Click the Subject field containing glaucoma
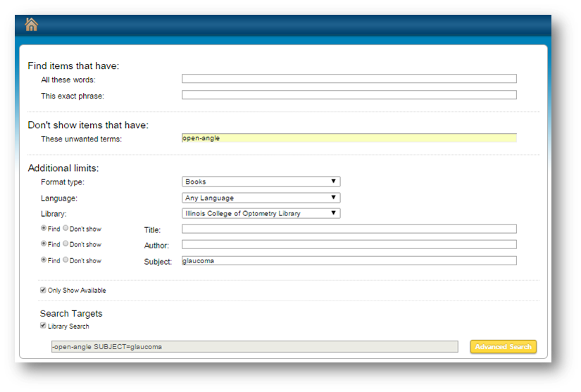This screenshot has width=581, height=392. pyautogui.click(x=349, y=260)
